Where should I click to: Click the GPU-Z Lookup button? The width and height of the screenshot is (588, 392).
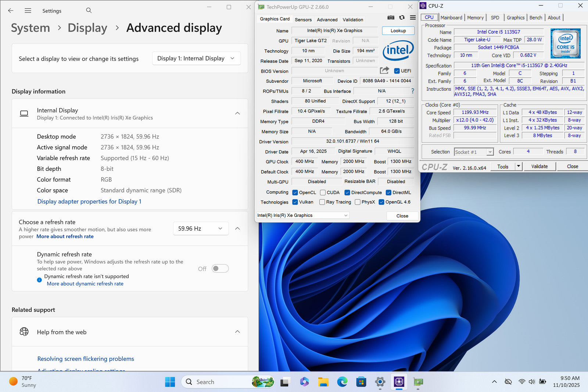[x=398, y=31]
